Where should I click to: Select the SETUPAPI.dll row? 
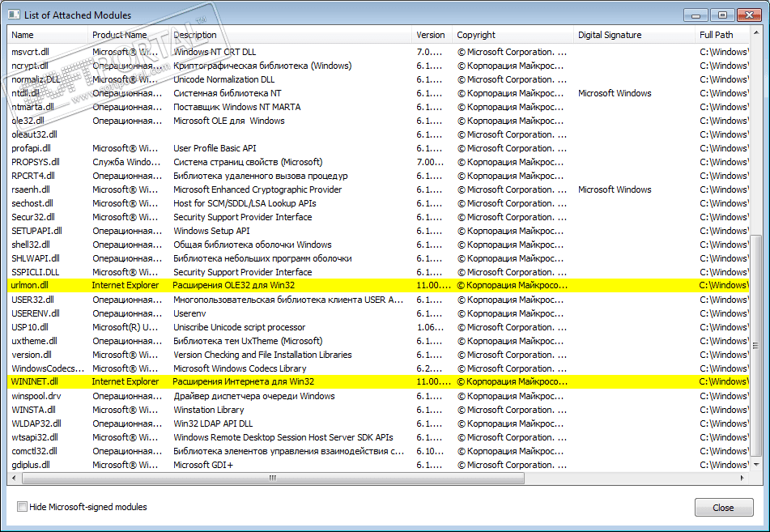coord(378,231)
